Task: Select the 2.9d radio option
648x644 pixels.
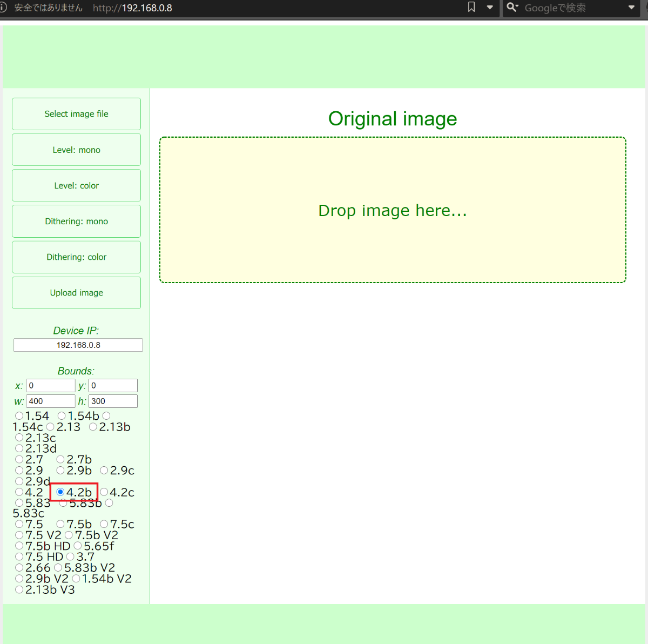Action: pyautogui.click(x=19, y=481)
